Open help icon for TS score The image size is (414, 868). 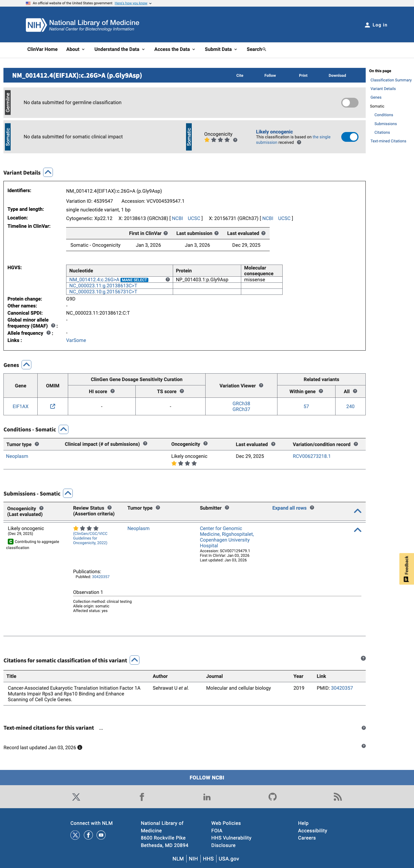pos(182,391)
